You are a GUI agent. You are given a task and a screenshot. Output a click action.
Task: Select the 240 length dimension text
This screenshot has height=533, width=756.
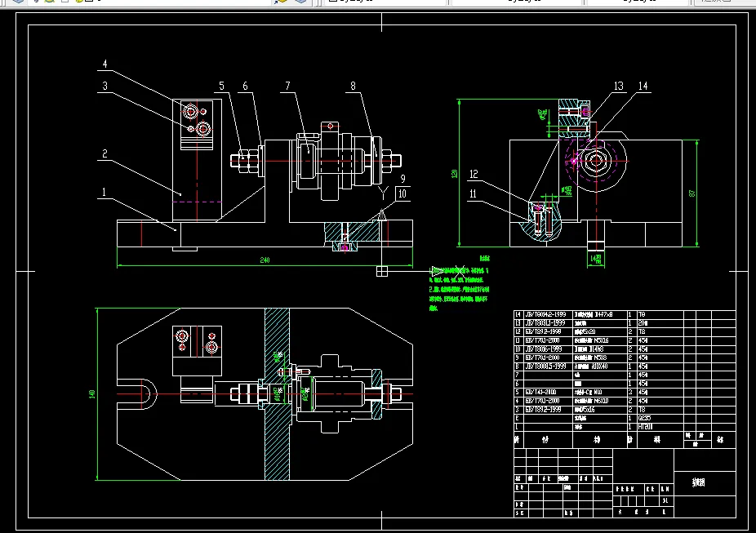point(265,260)
